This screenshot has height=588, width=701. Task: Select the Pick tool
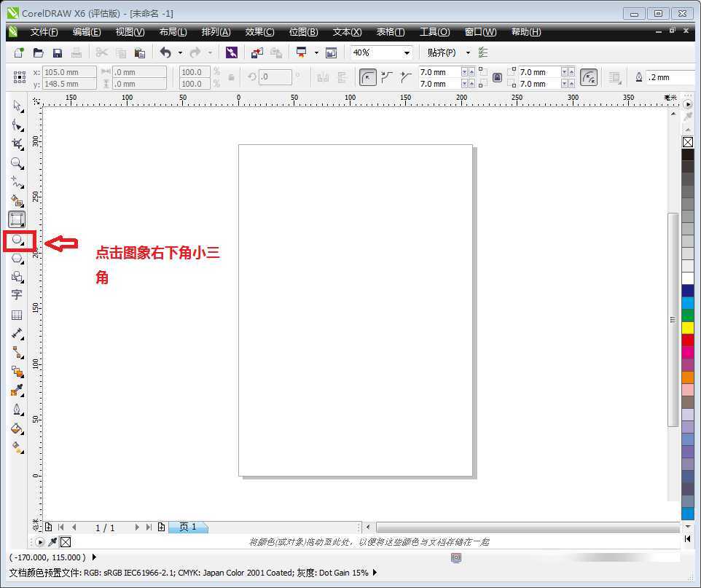click(x=17, y=106)
